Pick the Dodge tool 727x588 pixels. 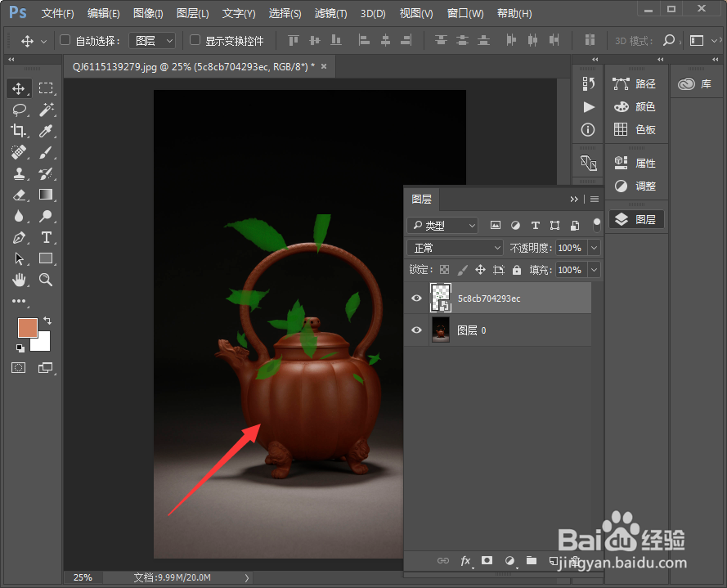[x=46, y=216]
